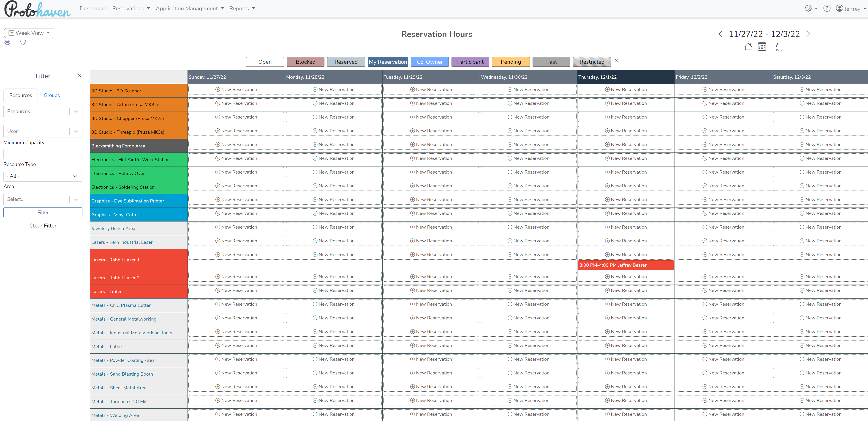The width and height of the screenshot is (868, 421).
Task: Click the Pending legend color swatch
Action: click(x=511, y=62)
